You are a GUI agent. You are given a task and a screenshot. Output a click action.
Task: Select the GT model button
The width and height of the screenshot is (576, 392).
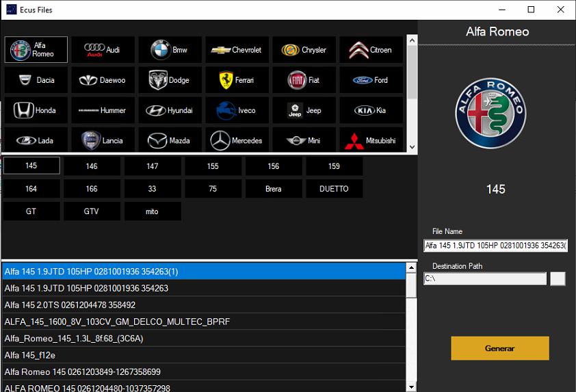pos(31,211)
